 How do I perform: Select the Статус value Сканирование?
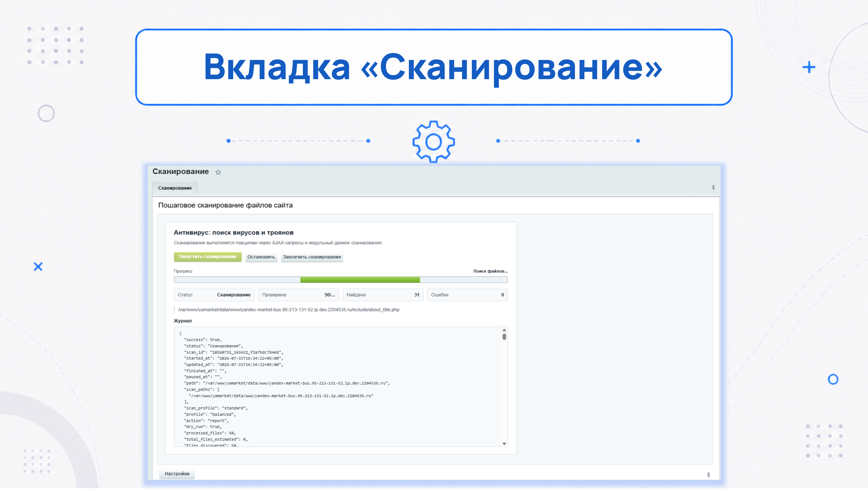click(234, 295)
